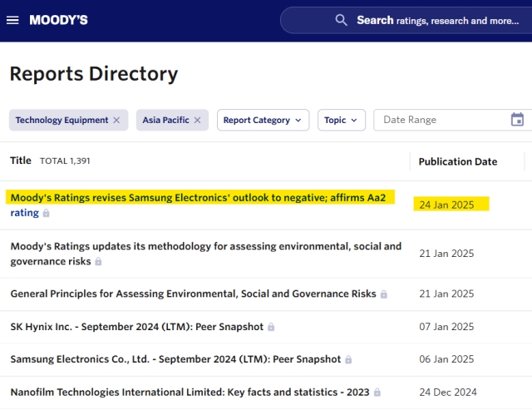The width and height of the screenshot is (532, 410).
Task: Open SK Hynix Inc. Peer Snapshot
Action: [x=137, y=327]
